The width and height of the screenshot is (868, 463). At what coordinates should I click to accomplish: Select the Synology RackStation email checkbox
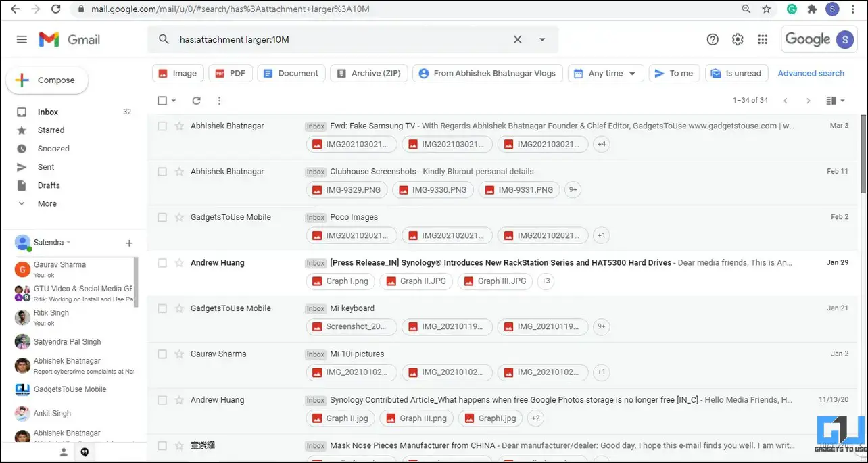click(162, 263)
